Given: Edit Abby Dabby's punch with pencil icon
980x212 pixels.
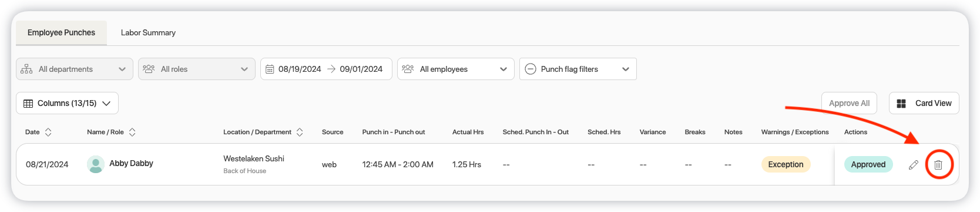Looking at the screenshot, I should 913,165.
